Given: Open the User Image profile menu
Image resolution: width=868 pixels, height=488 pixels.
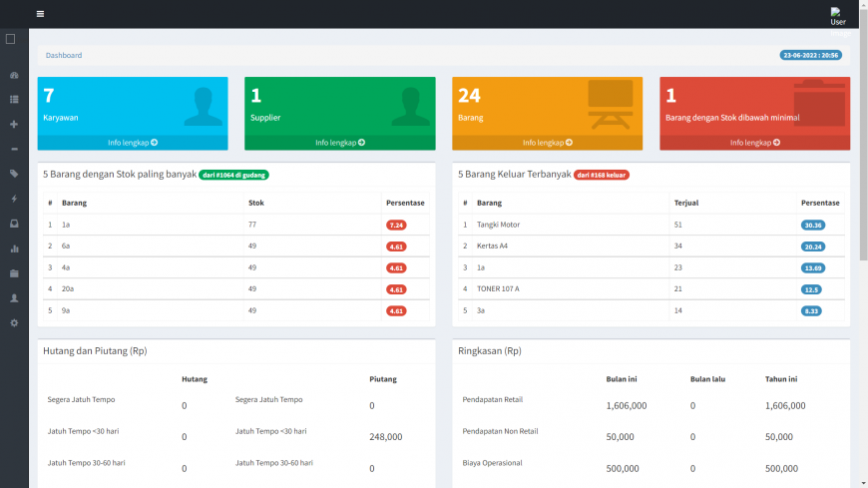Looking at the screenshot, I should pyautogui.click(x=839, y=22).
